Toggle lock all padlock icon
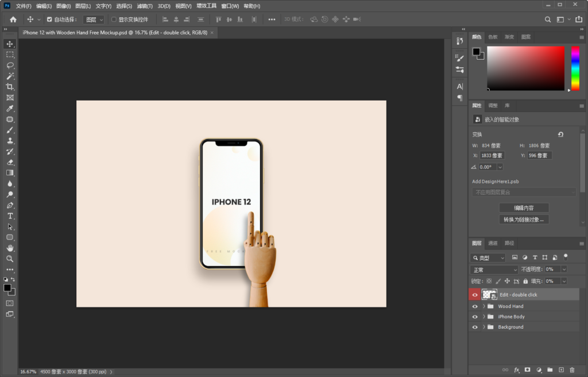The height and width of the screenshot is (377, 588). pos(525,281)
